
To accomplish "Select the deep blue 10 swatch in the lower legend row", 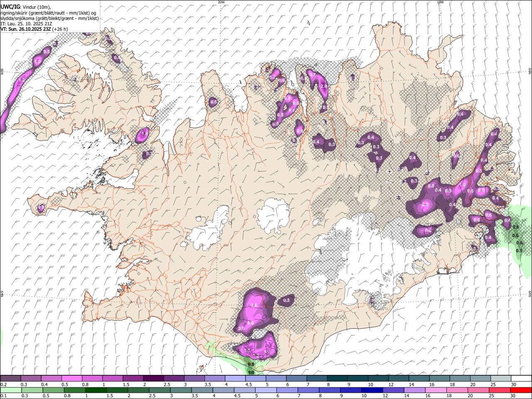I will click(x=372, y=390).
